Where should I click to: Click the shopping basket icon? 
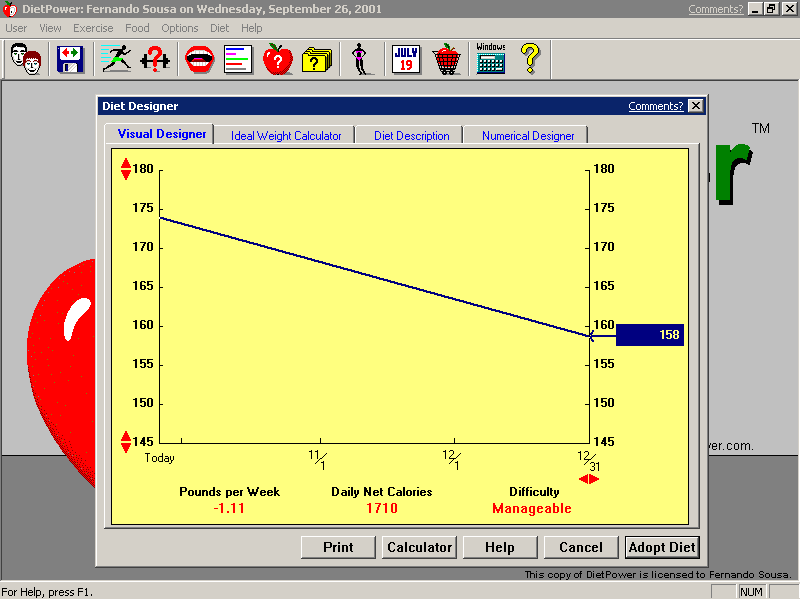pyautogui.click(x=447, y=60)
